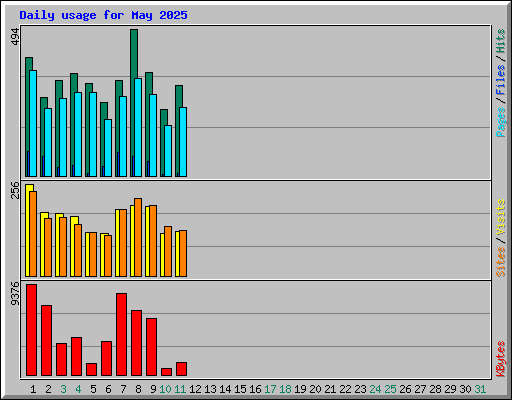Image resolution: width=512 pixels, height=400 pixels.
Task: Click the day 12 axis label
Action: 195,389
